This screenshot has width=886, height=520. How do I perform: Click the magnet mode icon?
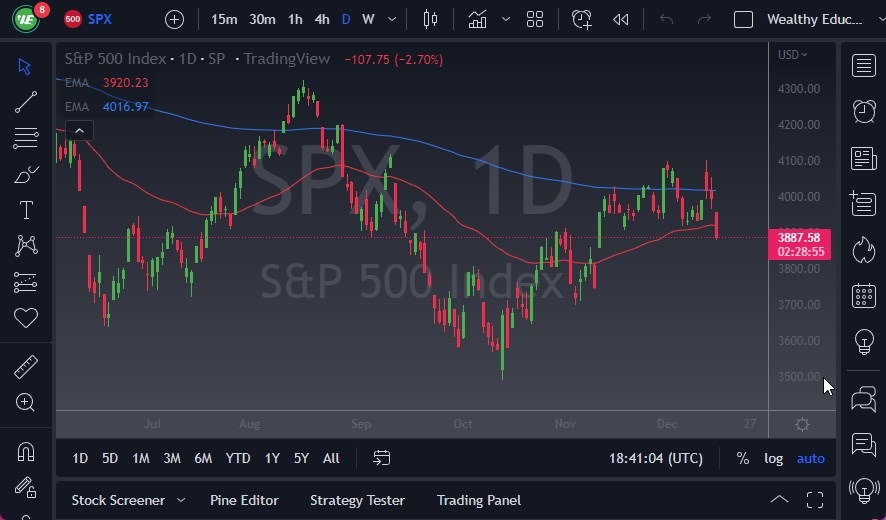(x=26, y=450)
